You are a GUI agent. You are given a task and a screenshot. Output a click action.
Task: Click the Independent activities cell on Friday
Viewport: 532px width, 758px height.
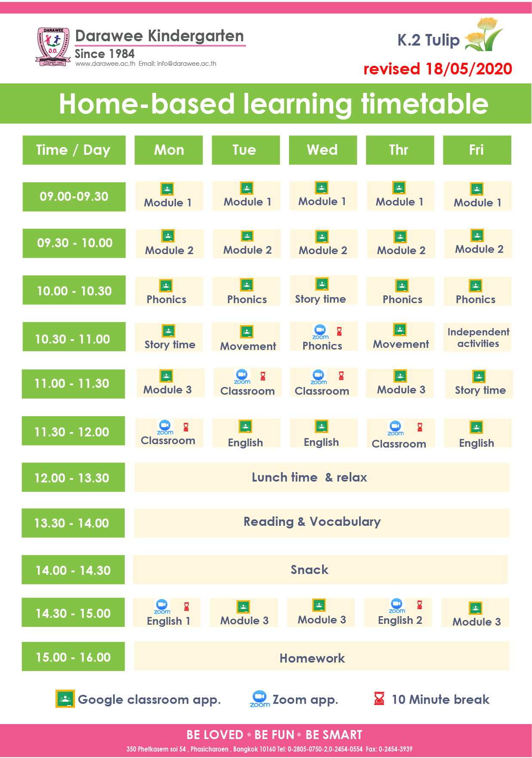click(477, 338)
